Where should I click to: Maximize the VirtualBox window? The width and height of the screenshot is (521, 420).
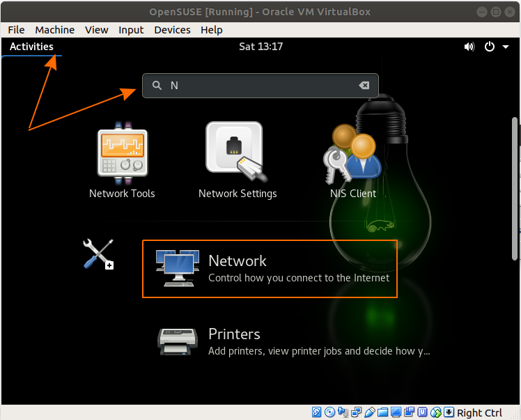pos(496,12)
